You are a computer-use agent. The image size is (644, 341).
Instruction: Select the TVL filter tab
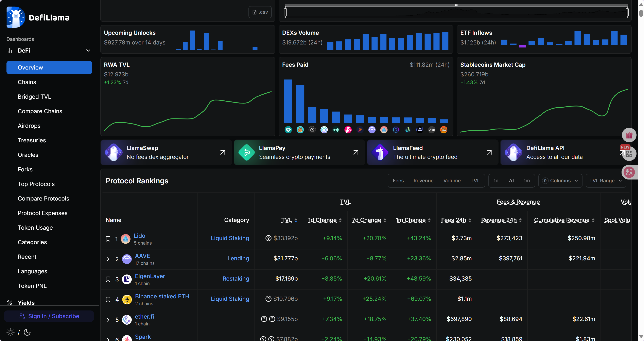point(475,181)
